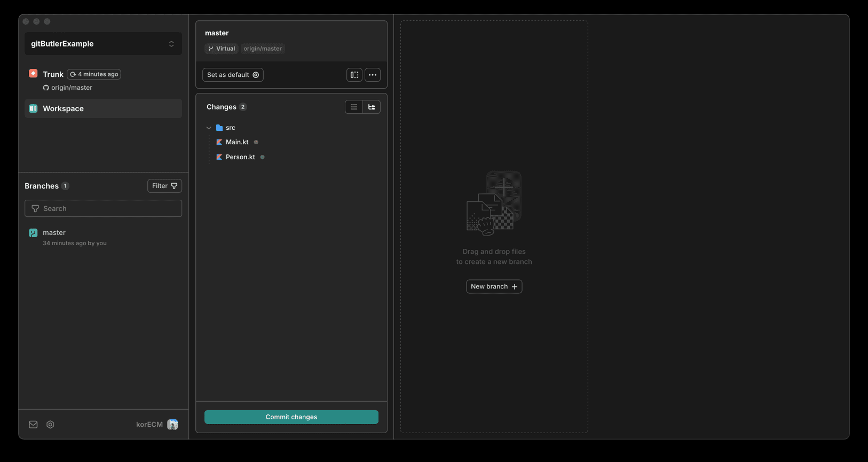Open the settings gear icon in sidebar footer

click(x=50, y=425)
